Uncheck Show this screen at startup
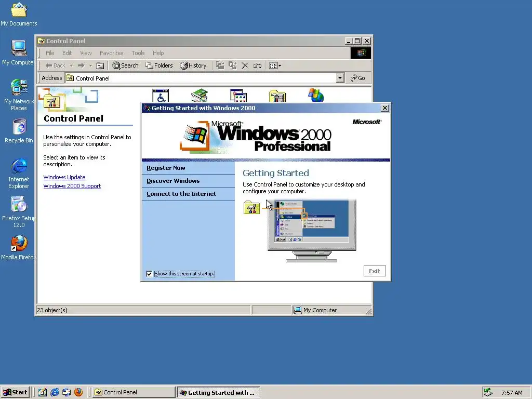Image resolution: width=532 pixels, height=399 pixels. coord(149,274)
